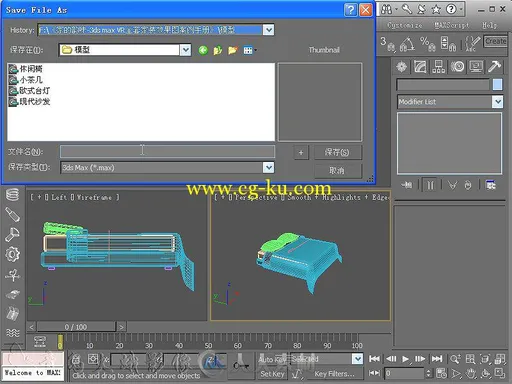Click Zoom Extents viewport icon

point(485,359)
